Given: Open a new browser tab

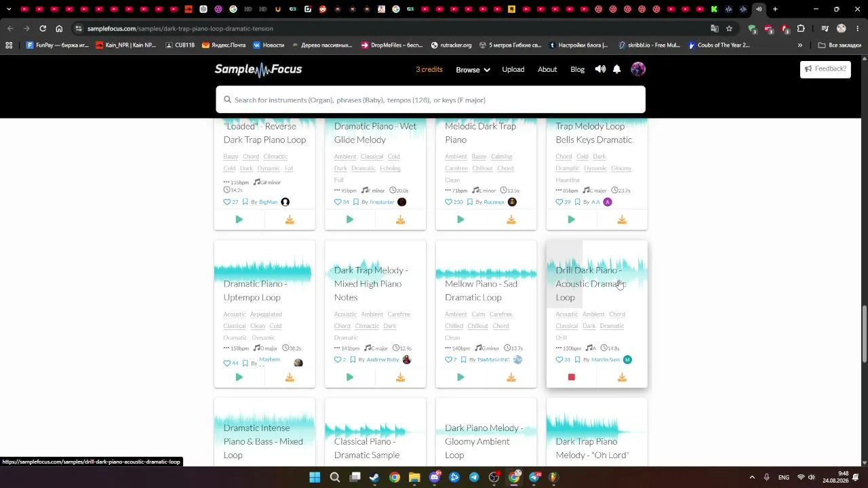Looking at the screenshot, I should pos(775,9).
